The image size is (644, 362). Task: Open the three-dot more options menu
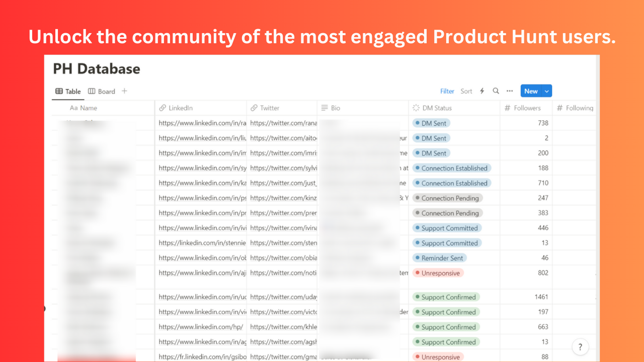[510, 91]
